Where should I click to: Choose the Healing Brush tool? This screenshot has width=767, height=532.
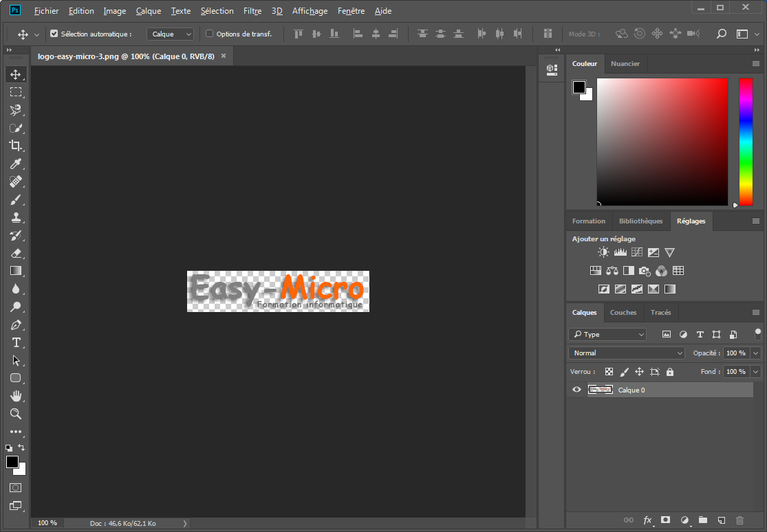pyautogui.click(x=16, y=181)
